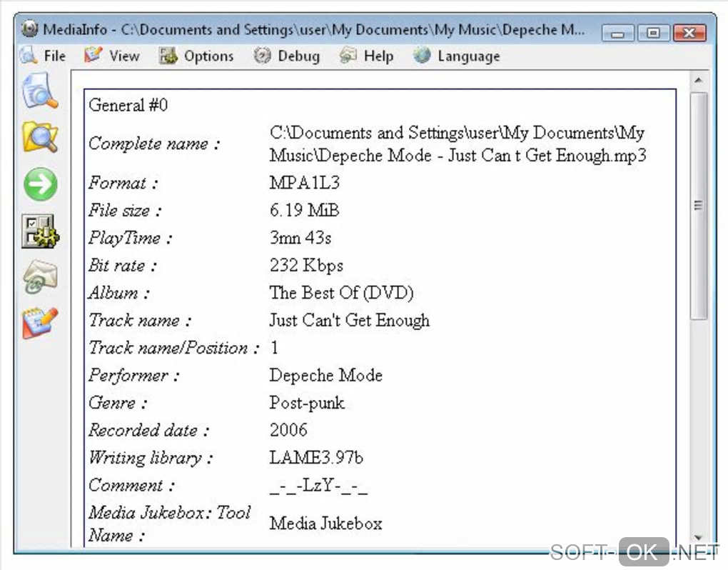Image resolution: width=728 pixels, height=570 pixels.
Task: Click the Recorded date label
Action: 148,430
